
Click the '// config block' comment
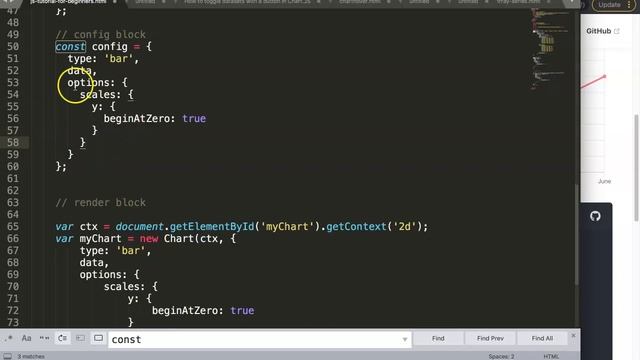100,35
